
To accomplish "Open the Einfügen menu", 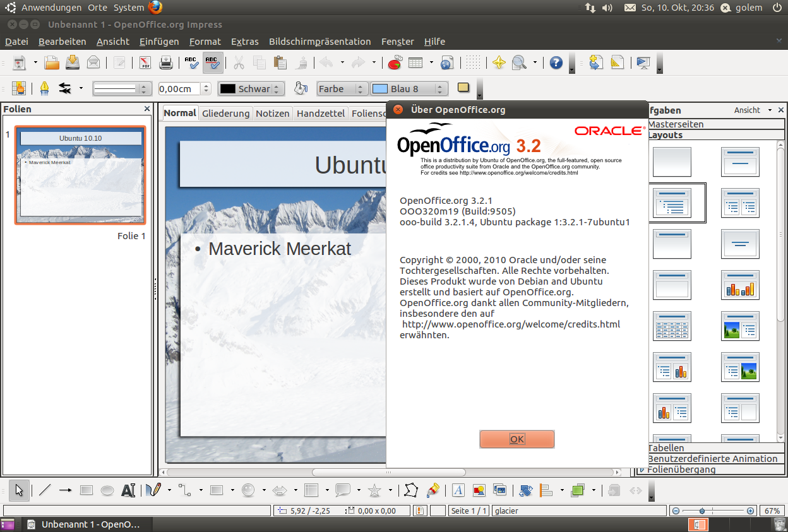I will (x=159, y=42).
